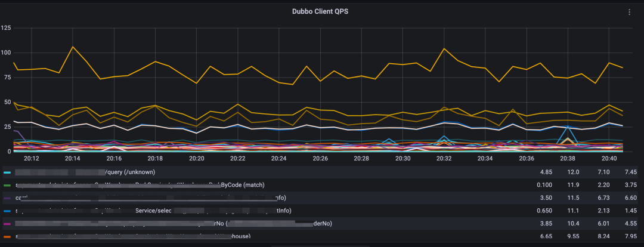
Task: Click the 20:26 time label on the x-axis
Action: (x=320, y=158)
